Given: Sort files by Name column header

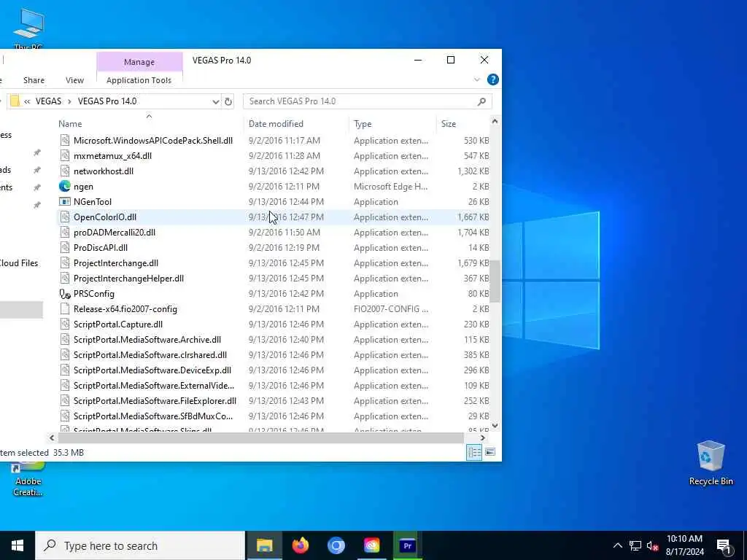Looking at the screenshot, I should (x=70, y=124).
